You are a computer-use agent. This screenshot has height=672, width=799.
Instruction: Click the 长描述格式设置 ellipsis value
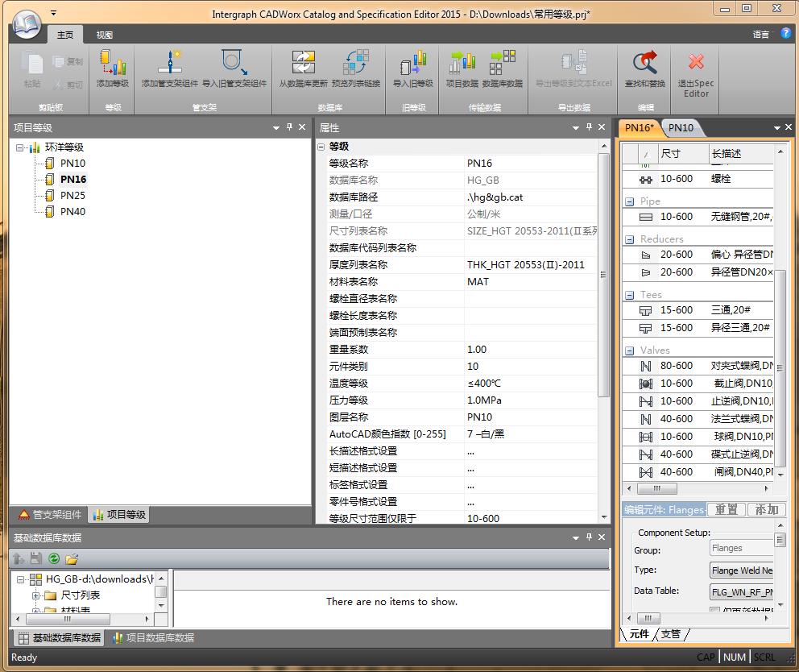531,451
